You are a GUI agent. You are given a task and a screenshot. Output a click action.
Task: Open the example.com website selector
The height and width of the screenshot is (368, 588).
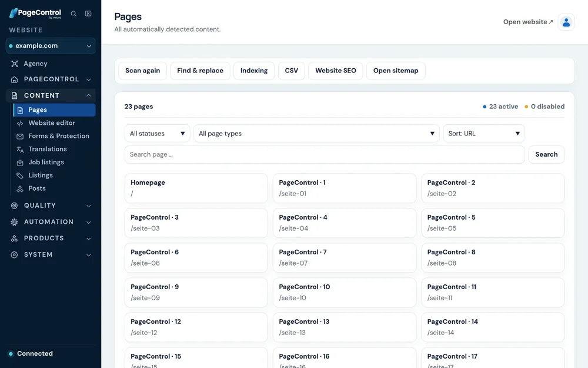click(51, 46)
